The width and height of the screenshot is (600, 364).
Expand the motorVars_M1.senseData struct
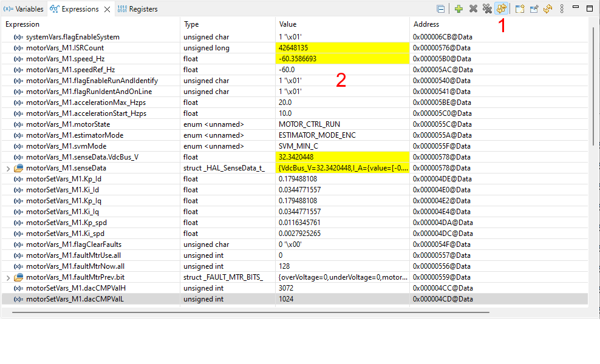tap(8, 168)
